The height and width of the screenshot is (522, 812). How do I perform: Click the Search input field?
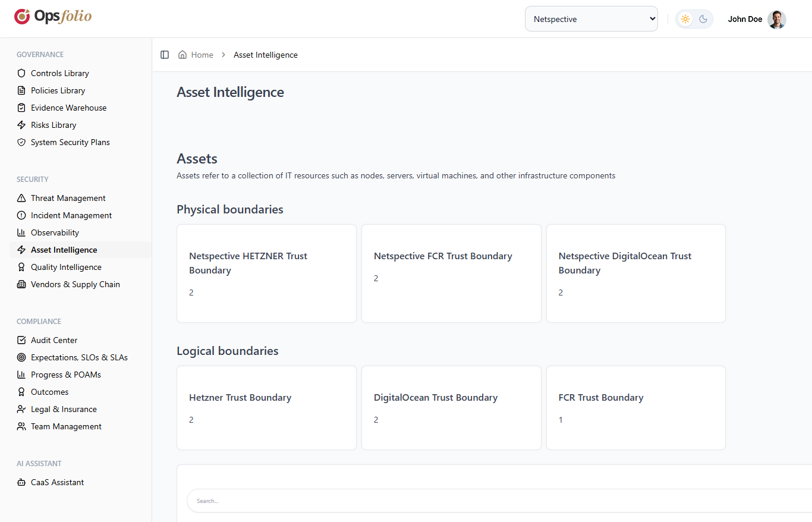pyautogui.click(x=499, y=501)
